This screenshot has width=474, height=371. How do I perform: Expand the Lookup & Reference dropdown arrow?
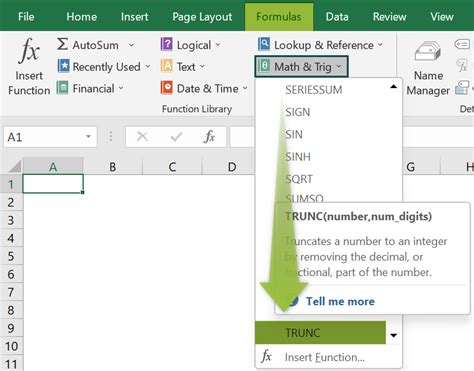(380, 45)
